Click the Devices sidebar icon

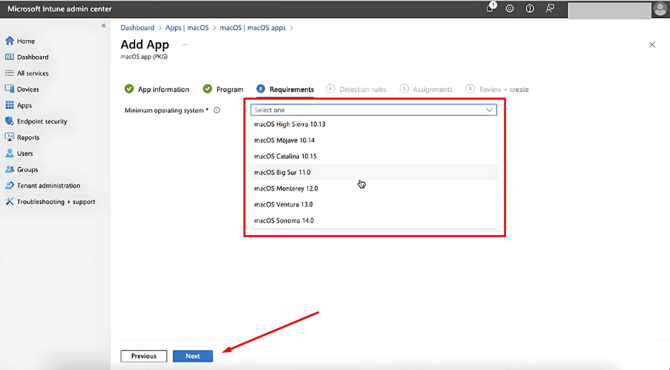[9, 89]
